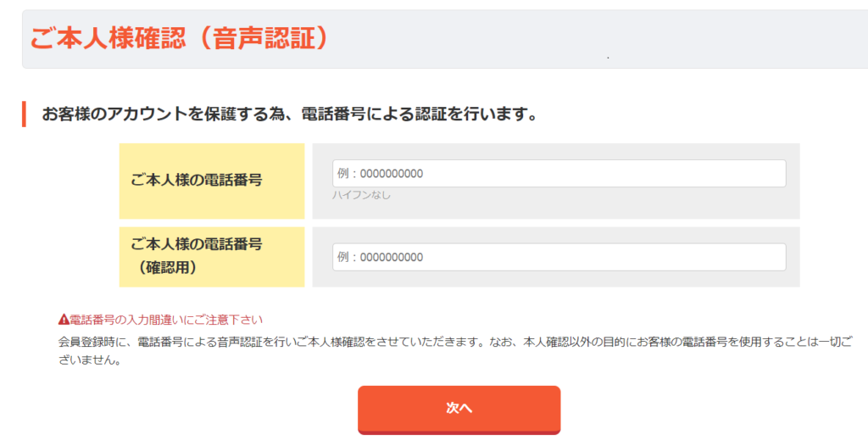Click the ご本人様の電話番号 yellow label

211,181
